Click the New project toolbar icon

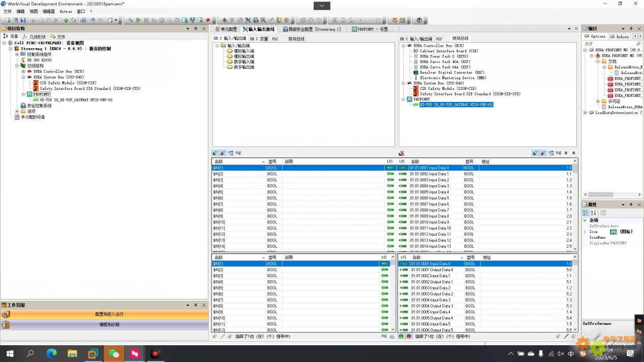click(8, 20)
